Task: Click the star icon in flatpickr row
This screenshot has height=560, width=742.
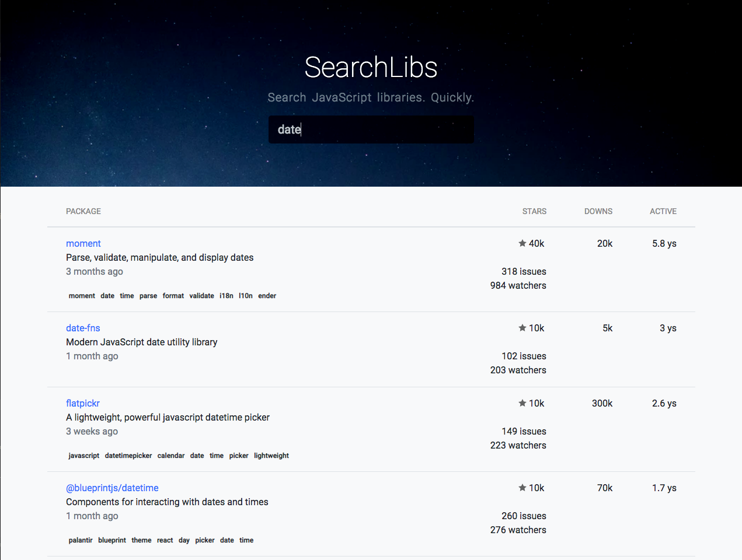Action: tap(522, 403)
